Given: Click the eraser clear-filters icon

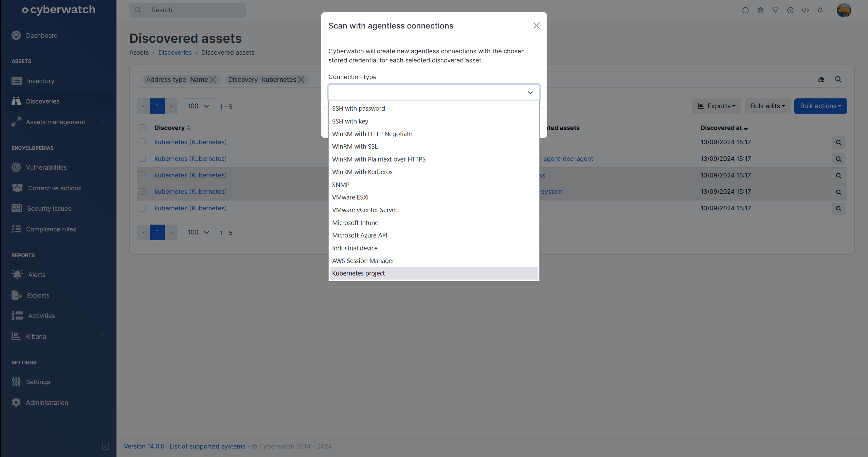Looking at the screenshot, I should click(x=821, y=79).
